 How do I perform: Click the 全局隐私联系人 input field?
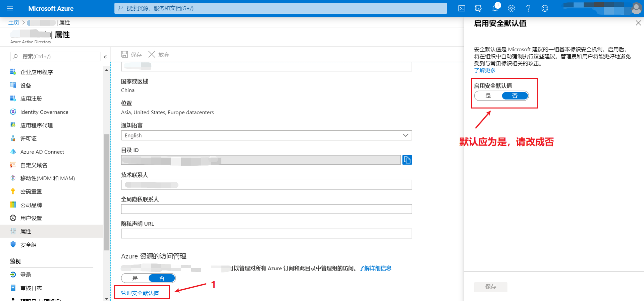[266, 209]
